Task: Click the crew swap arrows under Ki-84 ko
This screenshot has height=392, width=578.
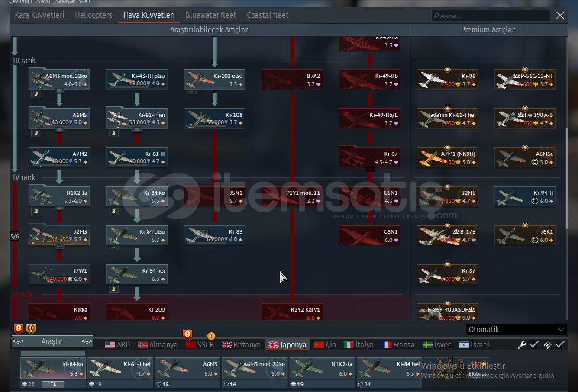Action: (53, 384)
